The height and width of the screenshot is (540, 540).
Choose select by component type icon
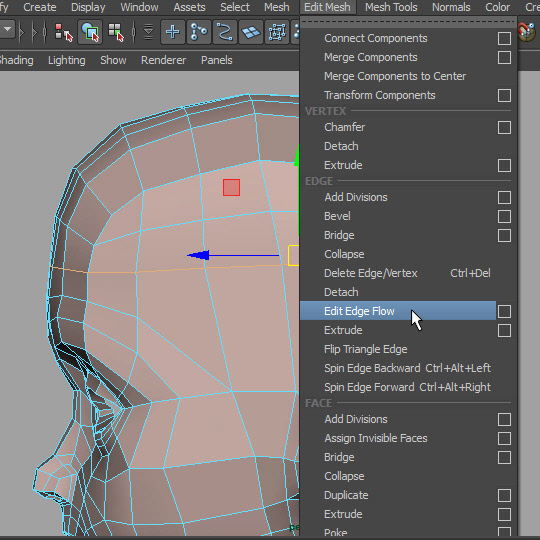tap(116, 32)
